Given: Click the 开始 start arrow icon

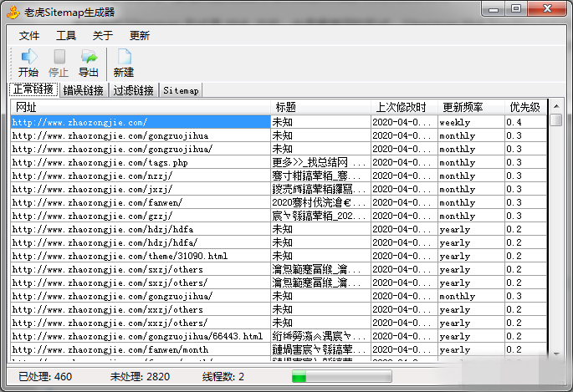Looking at the screenshot, I should [x=29, y=57].
